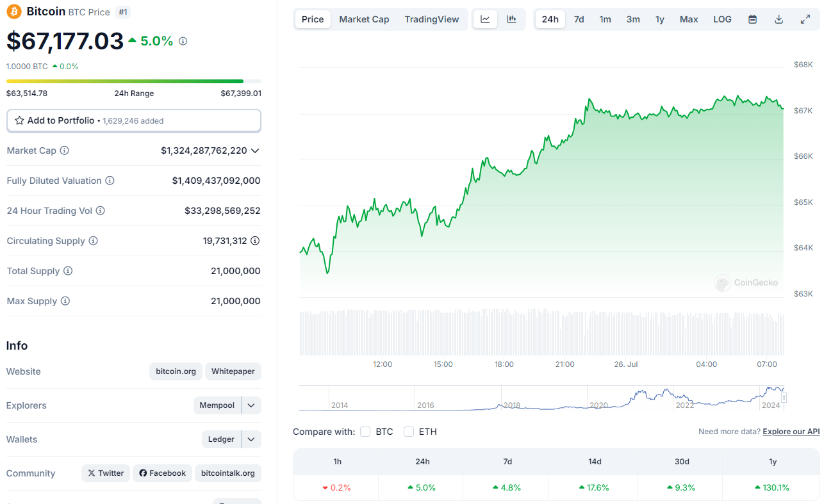Viewport: 824px width, 504px height.
Task: Expand Market Cap value chevron
Action: (255, 150)
